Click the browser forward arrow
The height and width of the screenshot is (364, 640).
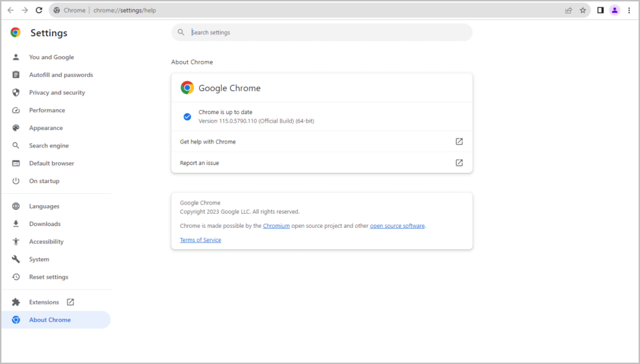tap(25, 10)
